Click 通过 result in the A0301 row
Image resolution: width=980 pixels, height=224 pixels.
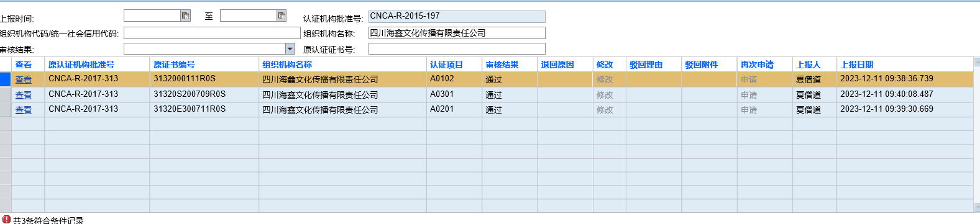494,95
